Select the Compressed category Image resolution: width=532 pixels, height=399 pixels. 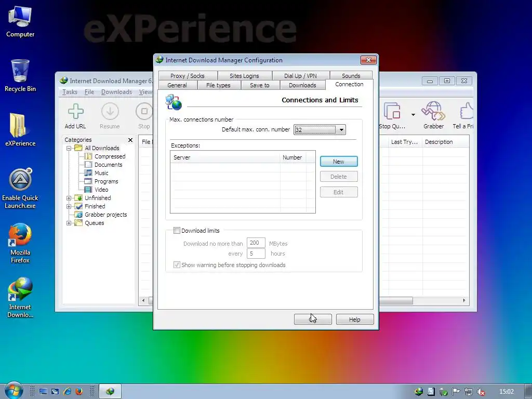coord(110,156)
